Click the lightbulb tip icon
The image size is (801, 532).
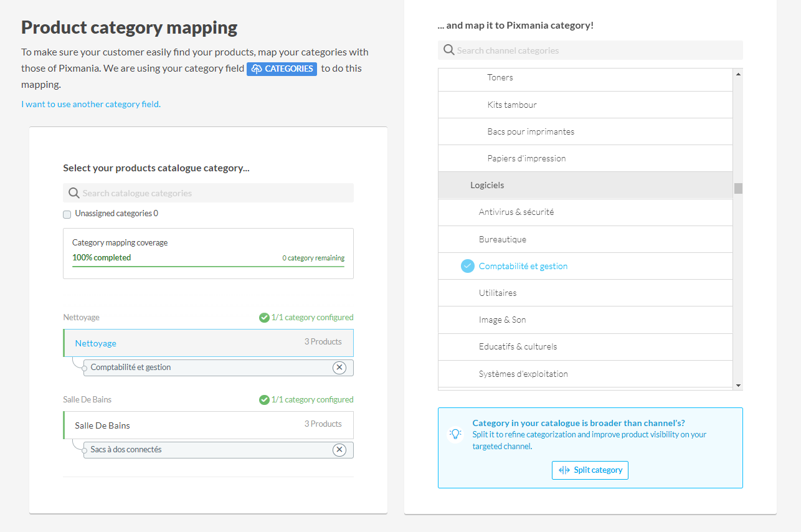455,434
